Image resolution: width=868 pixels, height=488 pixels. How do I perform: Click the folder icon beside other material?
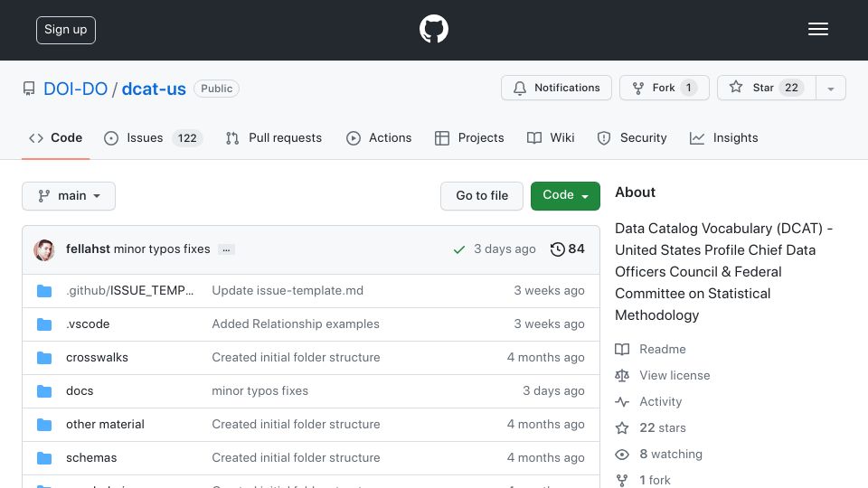tap(44, 425)
